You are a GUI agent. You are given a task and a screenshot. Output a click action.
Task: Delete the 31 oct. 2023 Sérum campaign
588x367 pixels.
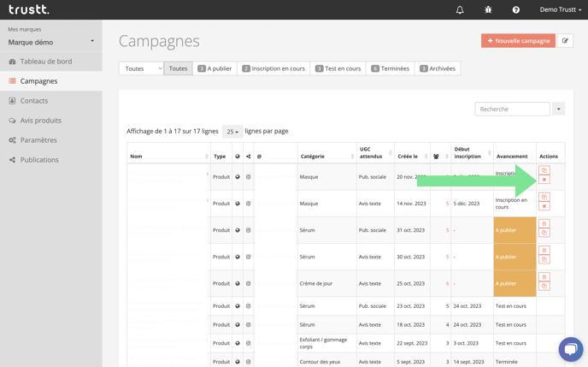[544, 224]
